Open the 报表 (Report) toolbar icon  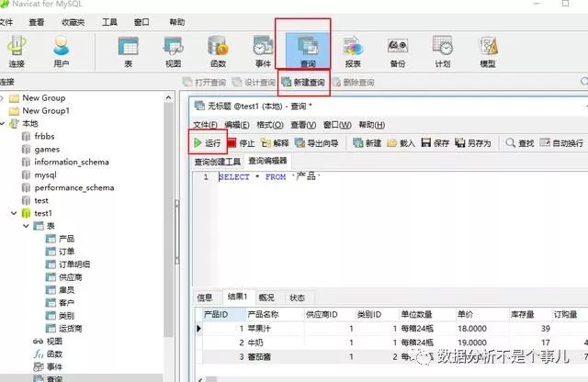click(352, 50)
